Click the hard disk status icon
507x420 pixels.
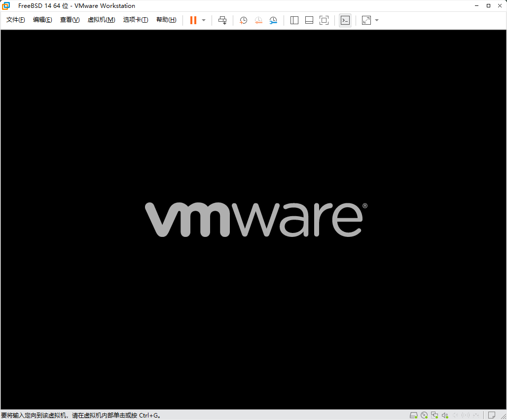click(414, 415)
